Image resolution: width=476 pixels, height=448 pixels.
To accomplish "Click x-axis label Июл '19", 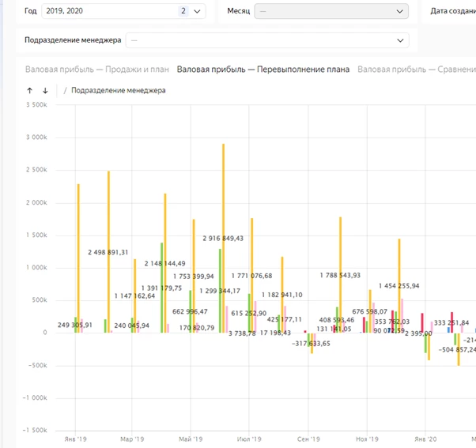I will (x=249, y=439).
